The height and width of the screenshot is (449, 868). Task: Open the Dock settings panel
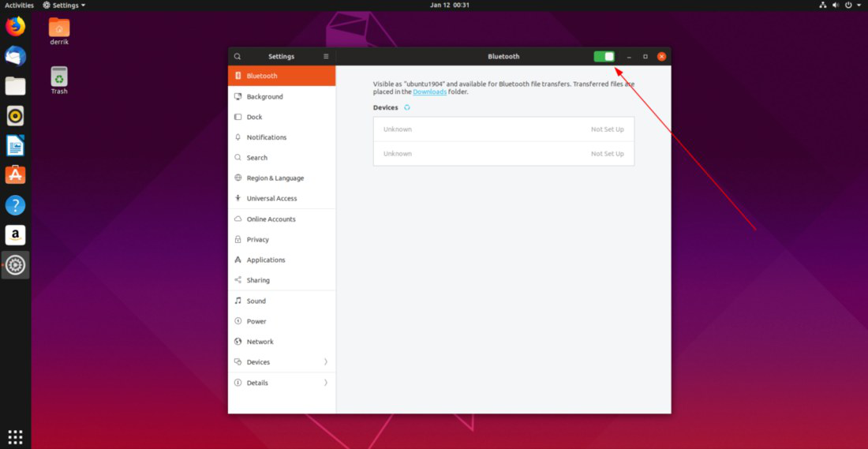point(282,117)
